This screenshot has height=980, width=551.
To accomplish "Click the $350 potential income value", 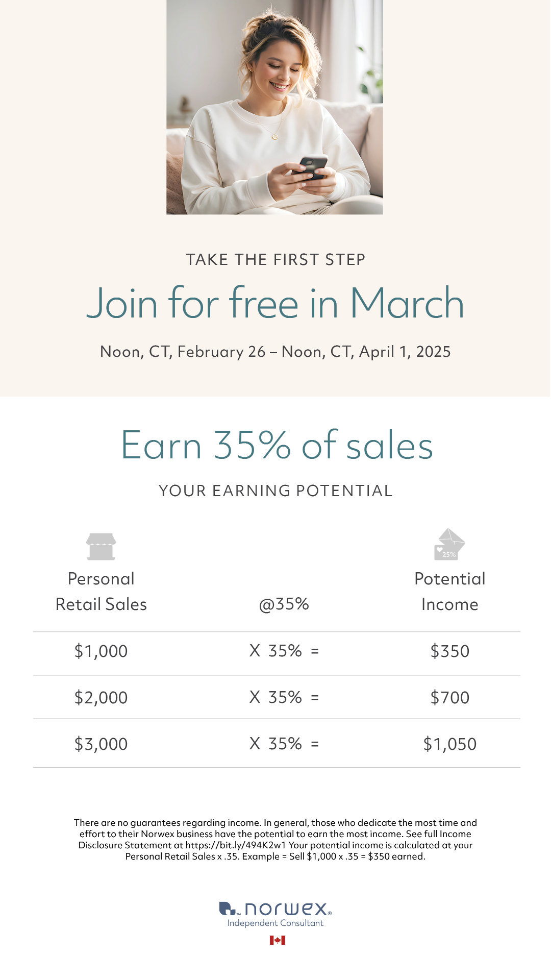I will click(x=449, y=651).
